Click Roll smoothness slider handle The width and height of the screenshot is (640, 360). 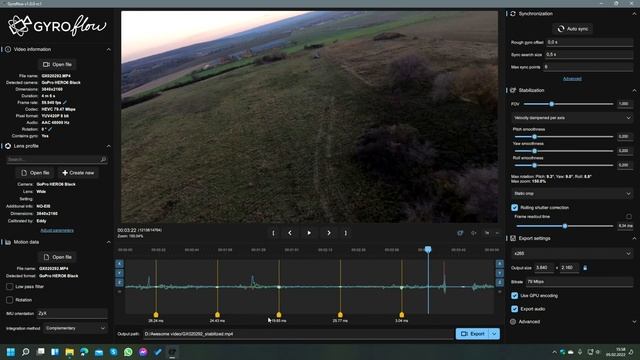coord(534,165)
